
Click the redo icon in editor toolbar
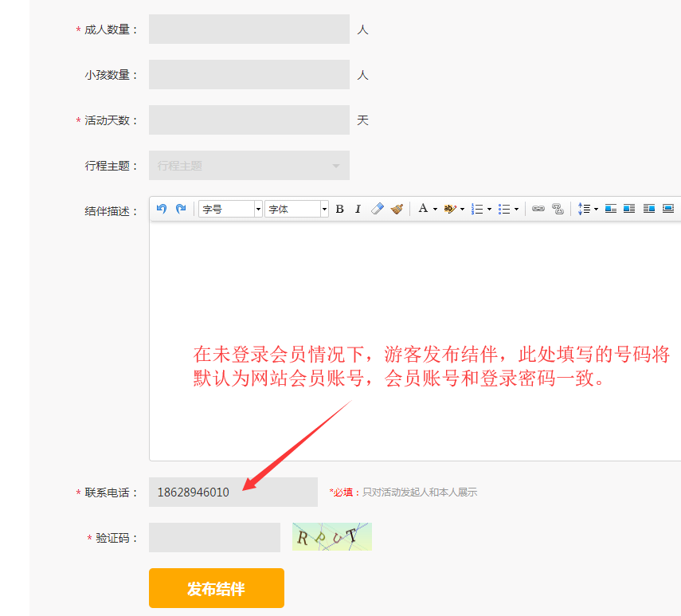pyautogui.click(x=181, y=209)
